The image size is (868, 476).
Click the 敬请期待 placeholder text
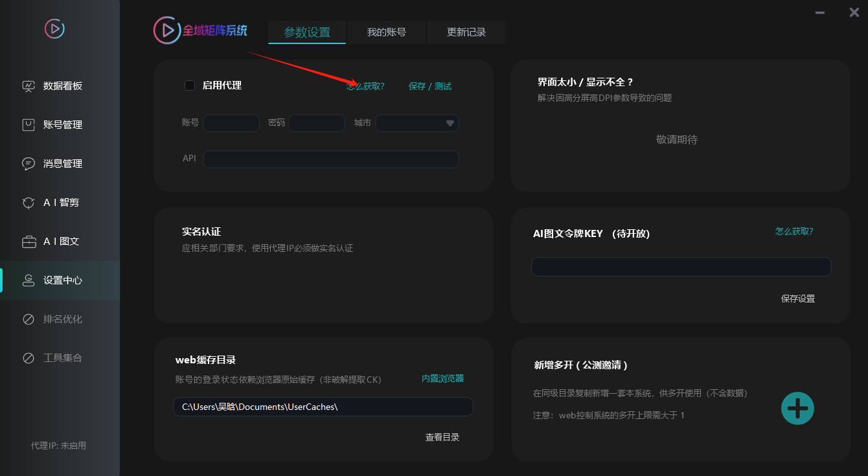pos(677,139)
